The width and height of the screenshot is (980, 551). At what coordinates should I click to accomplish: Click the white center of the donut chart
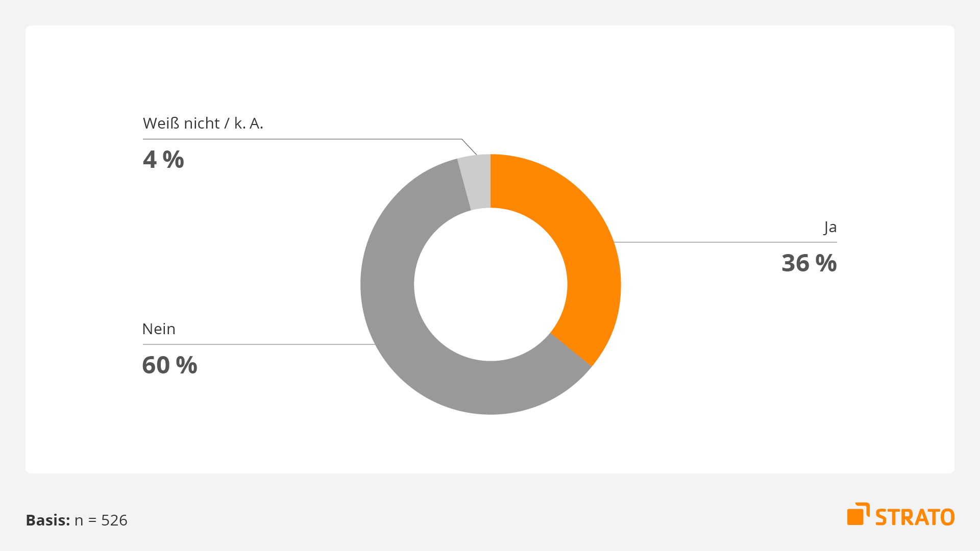(491, 285)
